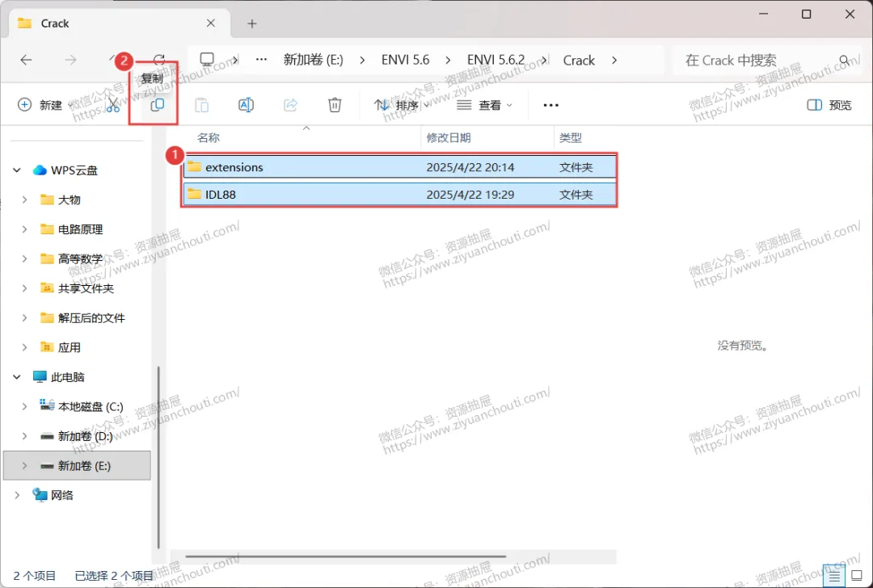Expand the 本地磁盘 (C:) node

pyautogui.click(x=24, y=406)
